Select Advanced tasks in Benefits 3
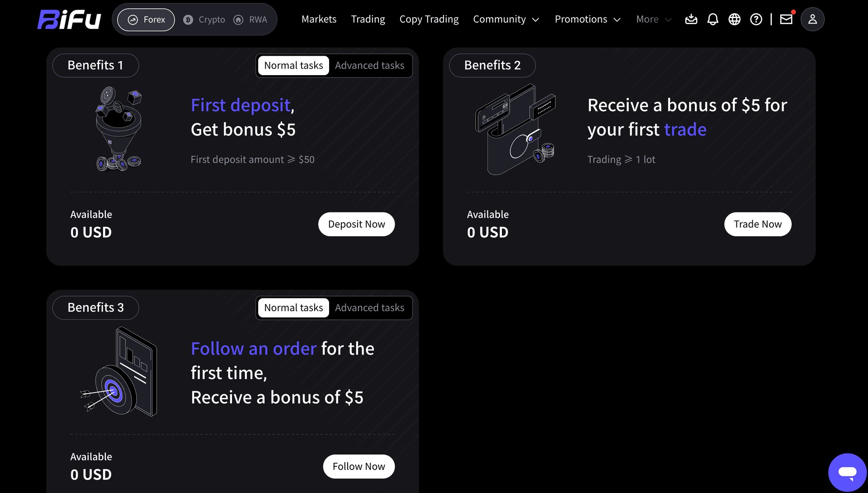Image resolution: width=868 pixels, height=493 pixels. pyautogui.click(x=369, y=308)
